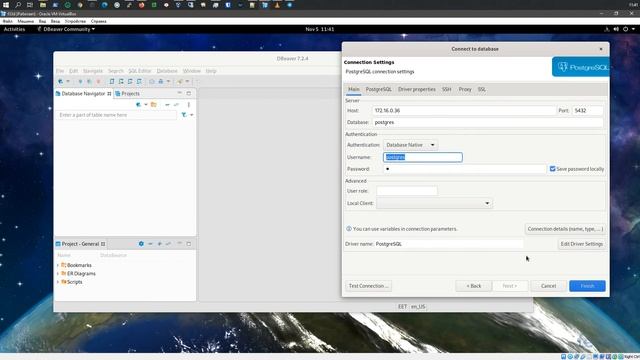
Task: Open the navigator connection icon's dropdown arrow
Action: pyautogui.click(x=146, y=104)
